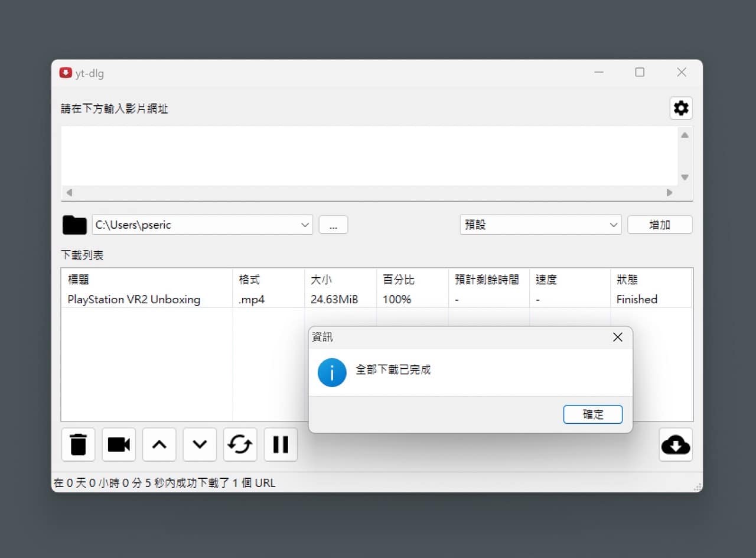Click inside the URL input text area

pos(369,156)
